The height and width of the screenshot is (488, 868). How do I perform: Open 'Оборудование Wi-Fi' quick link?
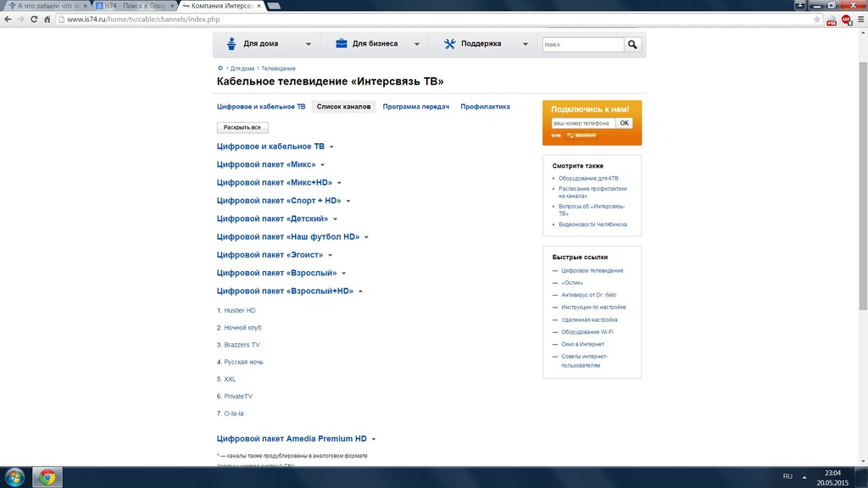point(587,332)
